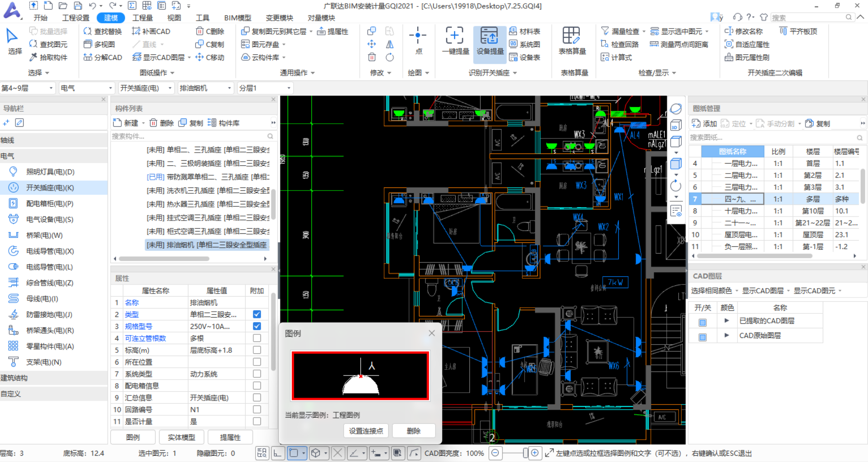Click the 图例 button under properties

[133, 437]
